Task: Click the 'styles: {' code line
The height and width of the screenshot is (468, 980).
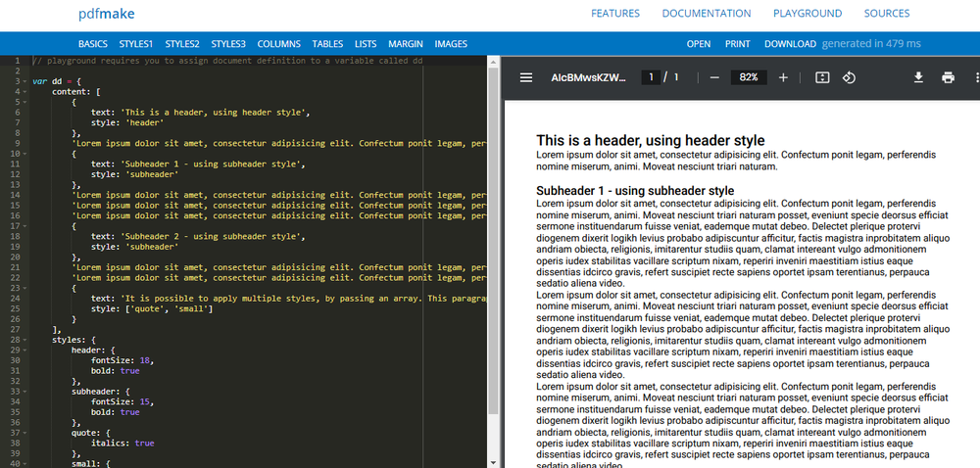Action: (73, 340)
